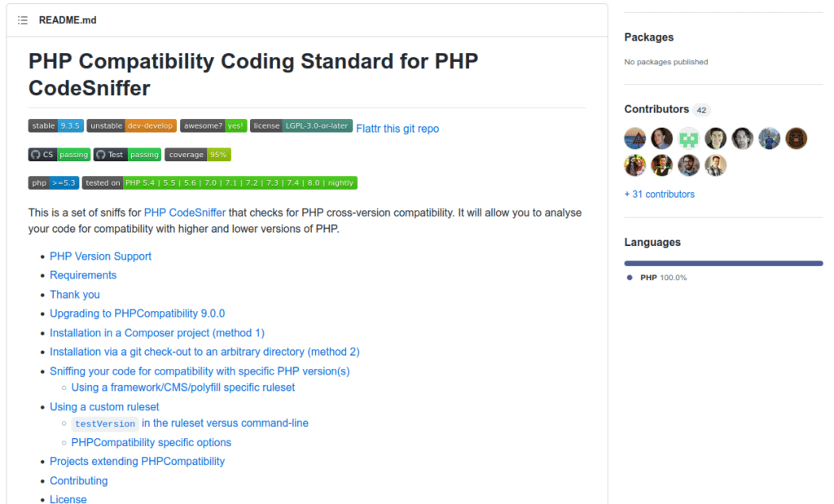This screenshot has height=504, width=834.
Task: Click the stable 9.3.5 version badge
Action: pyautogui.click(x=55, y=125)
